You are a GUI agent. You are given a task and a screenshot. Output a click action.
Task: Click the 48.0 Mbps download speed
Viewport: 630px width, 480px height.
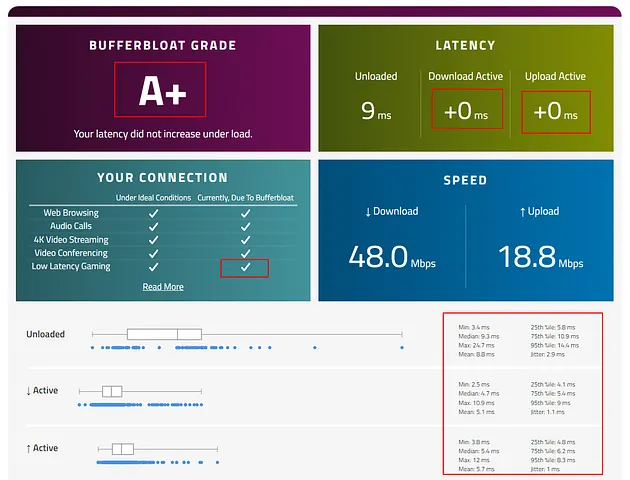392,257
